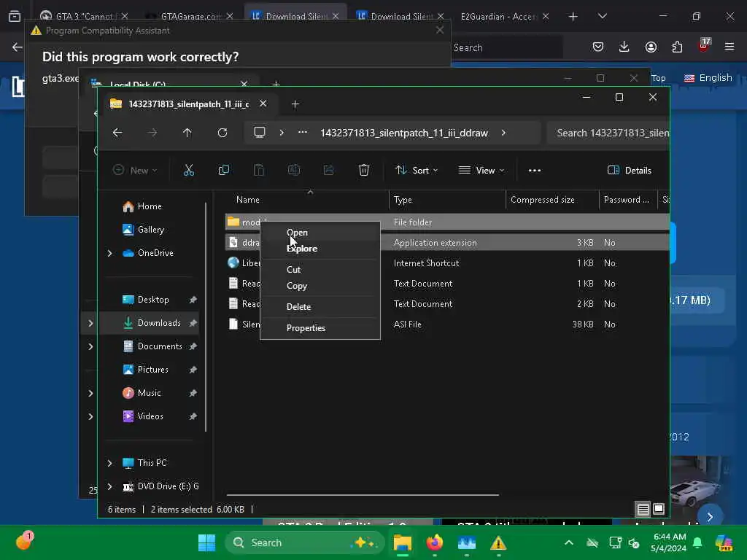The image size is (747, 560).
Task: Open the See more three-dots toolbar menu
Action: [x=535, y=171]
